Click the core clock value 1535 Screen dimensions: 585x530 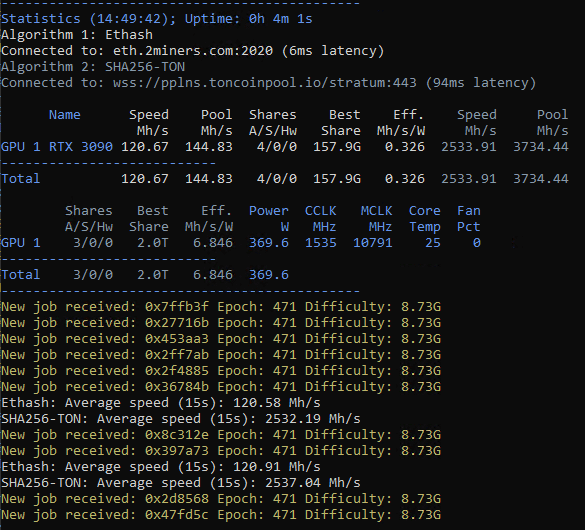tap(321, 243)
